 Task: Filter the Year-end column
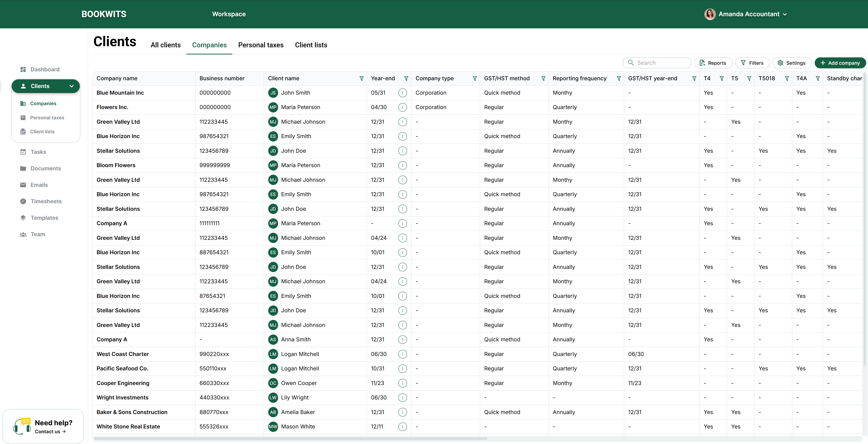[406, 78]
